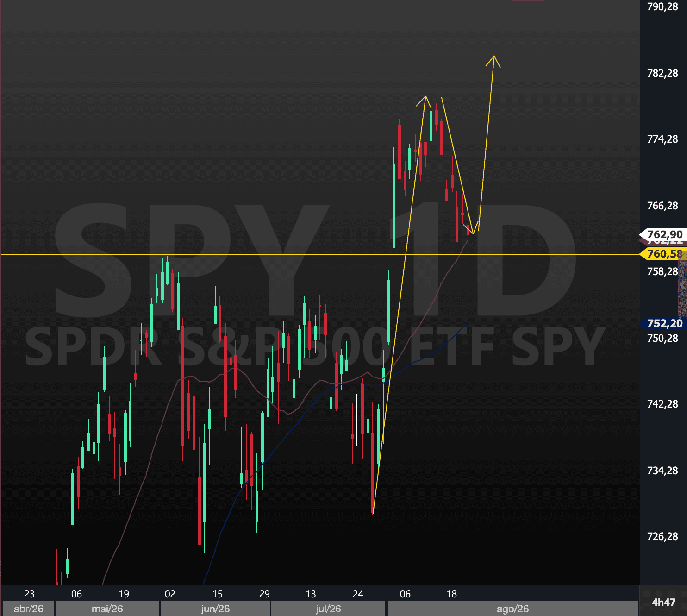Click the 4h47 candle countdown timer
Screen dimensions: 687x616
click(663, 602)
